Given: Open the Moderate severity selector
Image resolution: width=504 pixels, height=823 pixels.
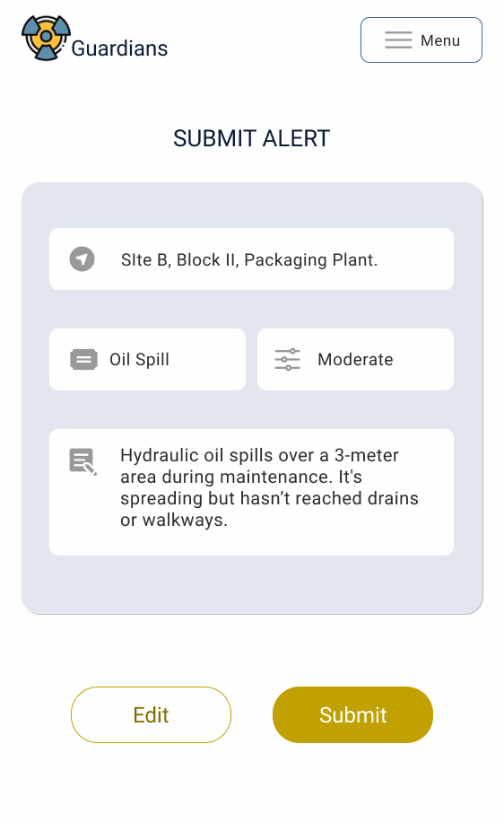Looking at the screenshot, I should pos(355,360).
